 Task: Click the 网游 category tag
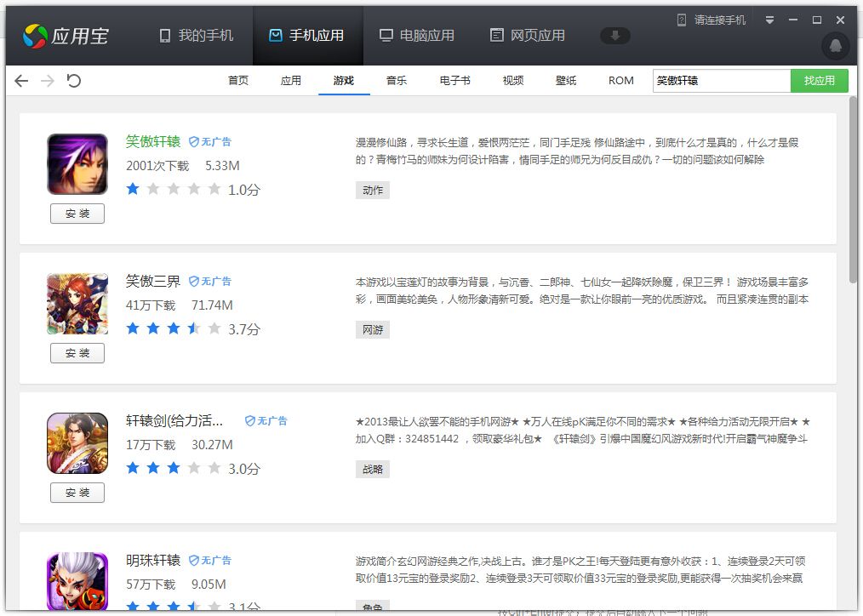(373, 330)
